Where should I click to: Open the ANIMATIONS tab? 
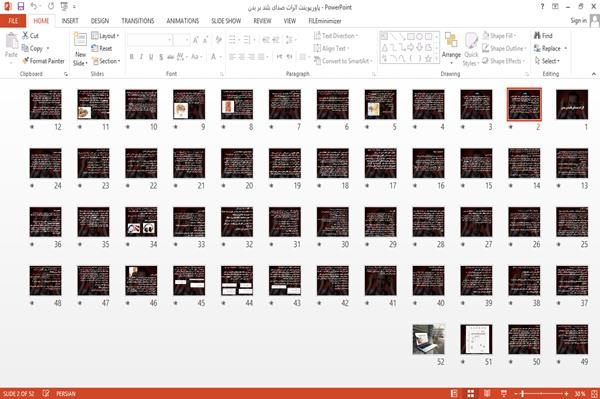click(183, 21)
